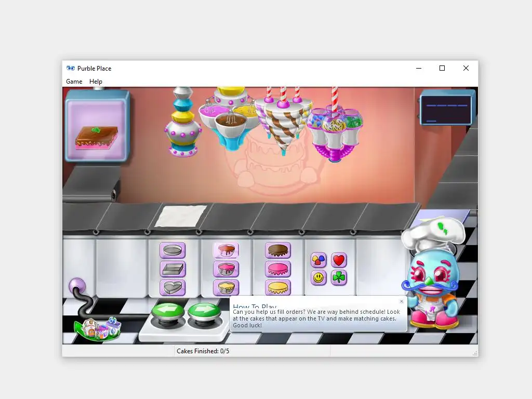Image resolution: width=532 pixels, height=399 pixels.
Task: Click the Purble Place home village icon
Action: pos(98,328)
